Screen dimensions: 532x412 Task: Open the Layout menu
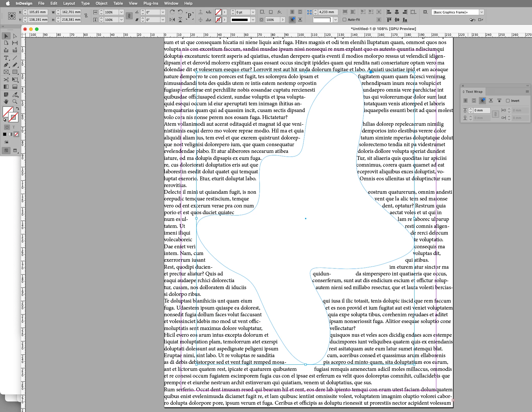[69, 3]
